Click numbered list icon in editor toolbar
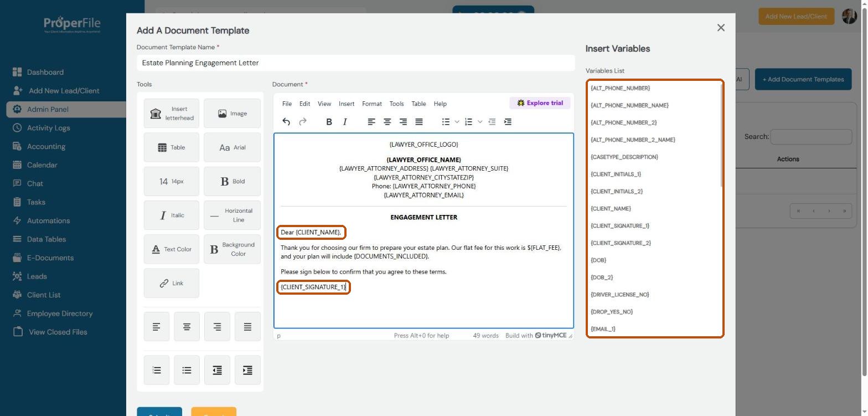This screenshot has height=416, width=868. (469, 122)
